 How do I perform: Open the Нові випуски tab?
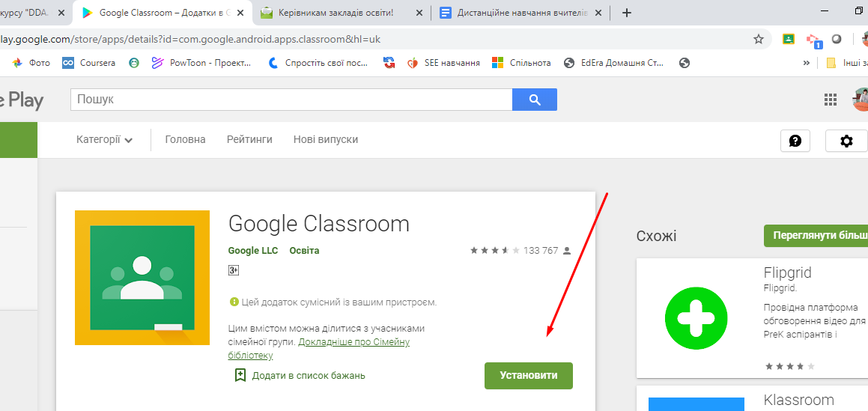point(326,139)
